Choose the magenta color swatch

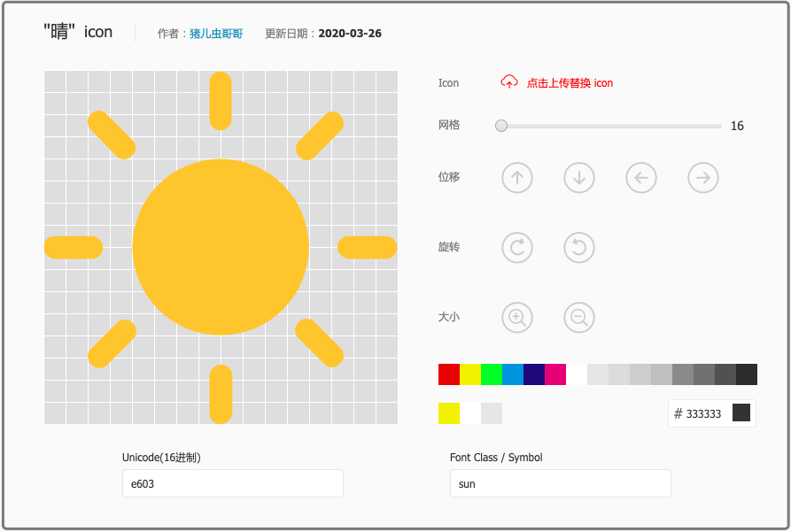[x=555, y=374]
